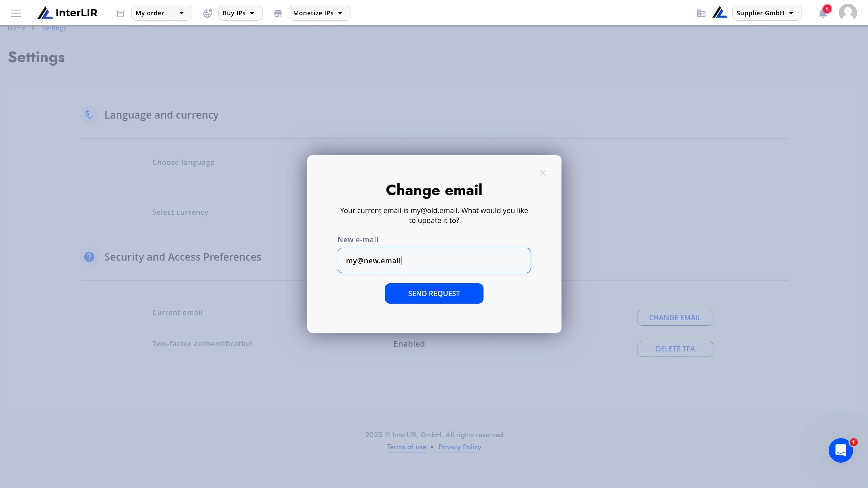Click the Settings page heading
This screenshot has height=488, width=868.
point(36,57)
